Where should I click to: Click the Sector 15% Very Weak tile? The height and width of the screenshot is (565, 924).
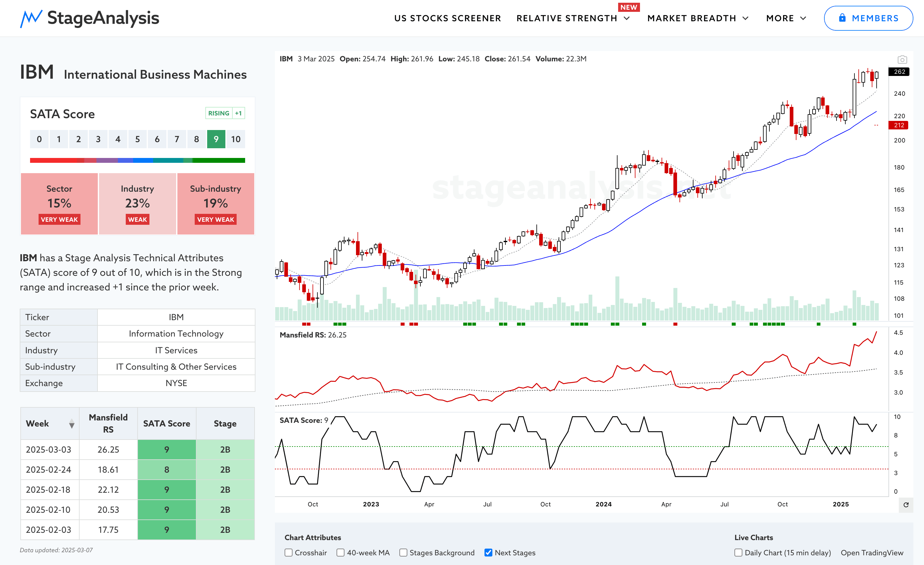[59, 204]
